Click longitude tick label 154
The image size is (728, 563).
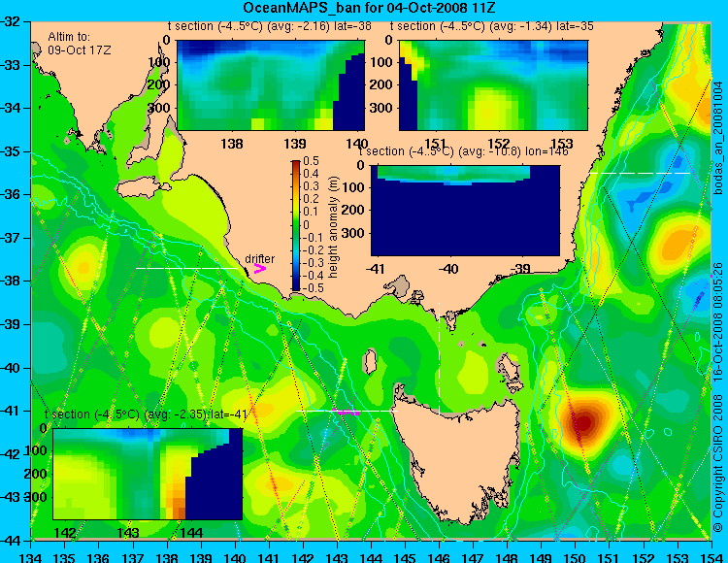point(711,557)
